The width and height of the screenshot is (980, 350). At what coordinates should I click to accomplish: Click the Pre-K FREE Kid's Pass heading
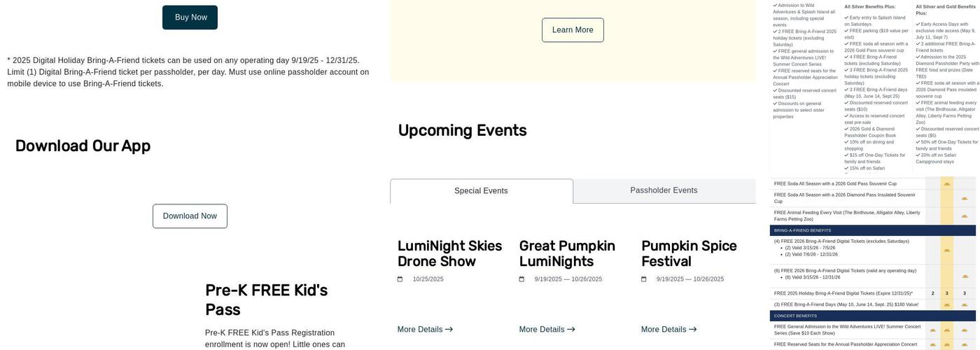click(x=266, y=300)
